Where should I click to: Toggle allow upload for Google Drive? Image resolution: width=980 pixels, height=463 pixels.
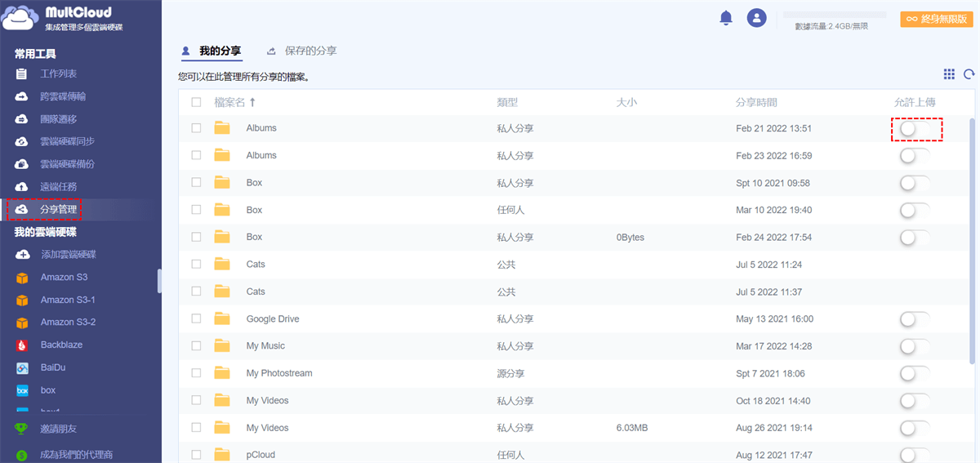[915, 319]
